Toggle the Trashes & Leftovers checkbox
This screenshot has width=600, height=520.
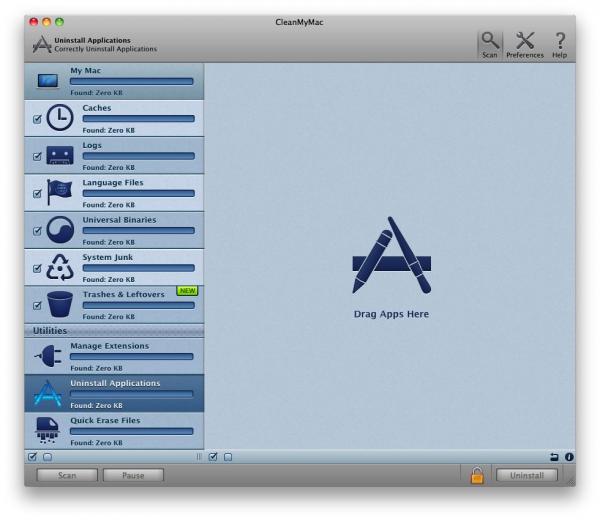(x=37, y=305)
